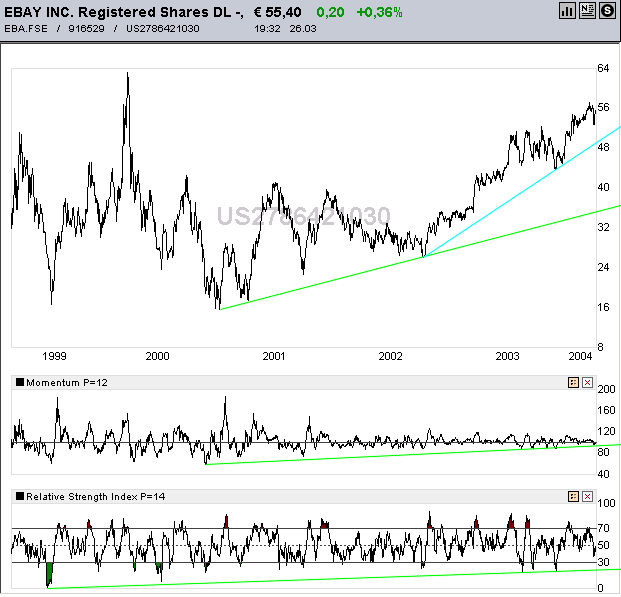Open settings for the Relative Strength Index panel

point(573,497)
